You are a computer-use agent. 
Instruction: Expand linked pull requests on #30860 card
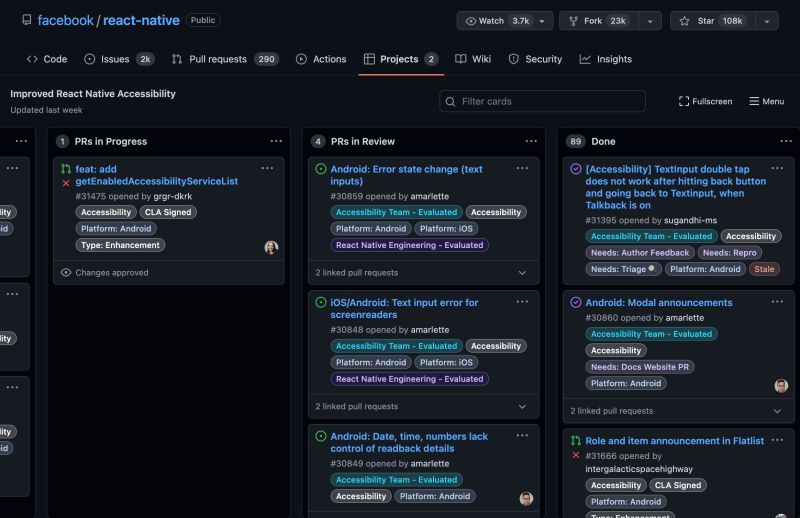tap(777, 411)
